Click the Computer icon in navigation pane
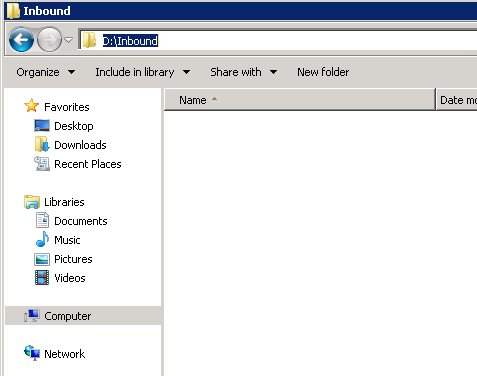 32,315
